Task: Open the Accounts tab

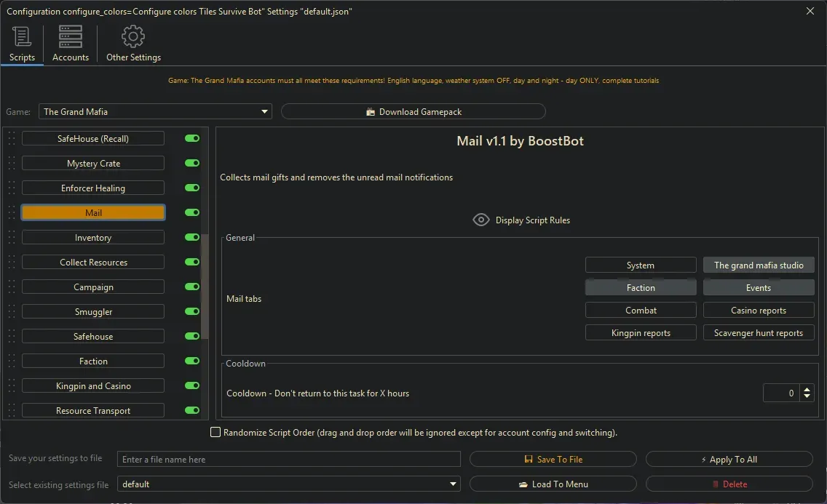Action: [70, 44]
